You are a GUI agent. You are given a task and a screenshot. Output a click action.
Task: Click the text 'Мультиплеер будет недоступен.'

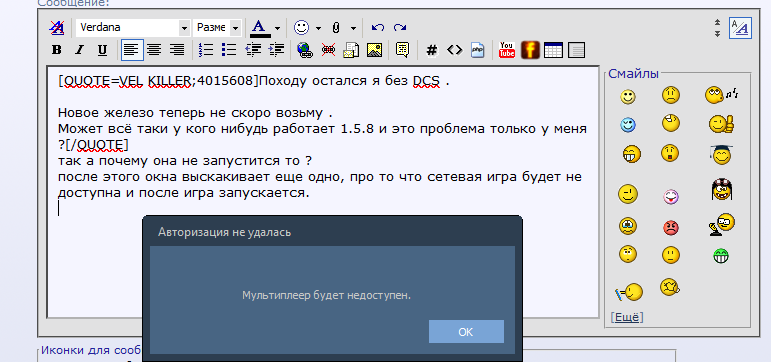pyautogui.click(x=326, y=296)
